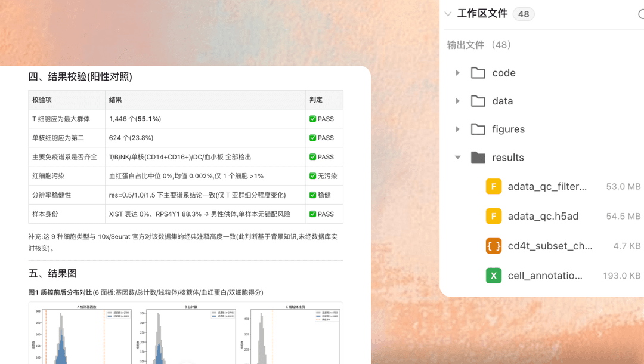Click heading 五、结果图
The image size is (644, 364).
point(52,274)
